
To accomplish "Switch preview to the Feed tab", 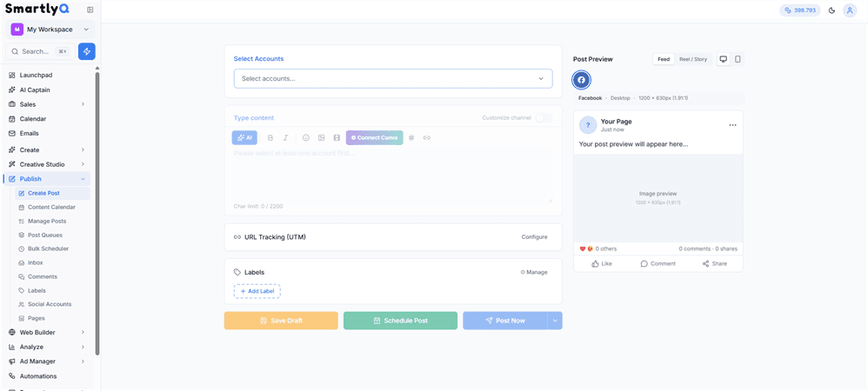I will (x=664, y=59).
